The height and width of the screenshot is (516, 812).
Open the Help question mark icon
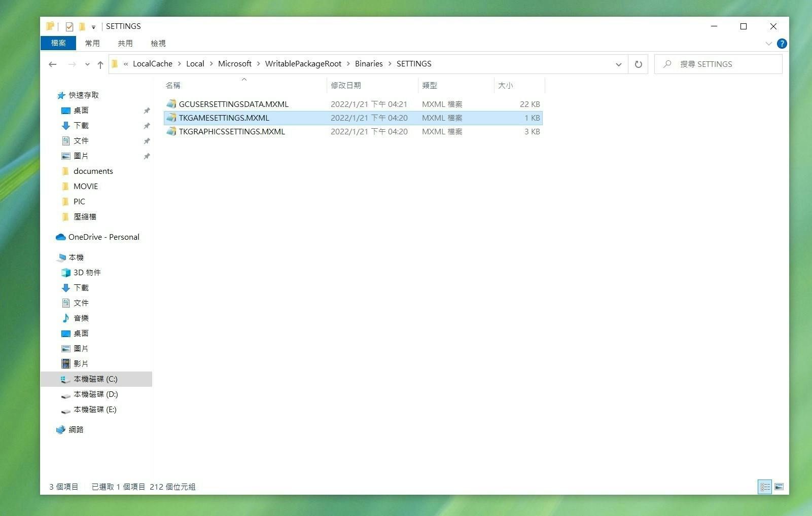pos(782,44)
